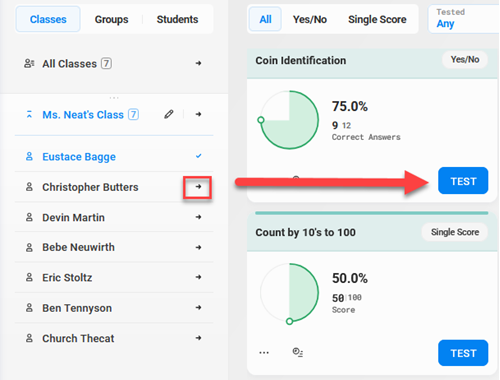Screen dimensions: 500x380
Task: Open the three-dots menu on Count by 10's
Action: pyautogui.click(x=264, y=353)
